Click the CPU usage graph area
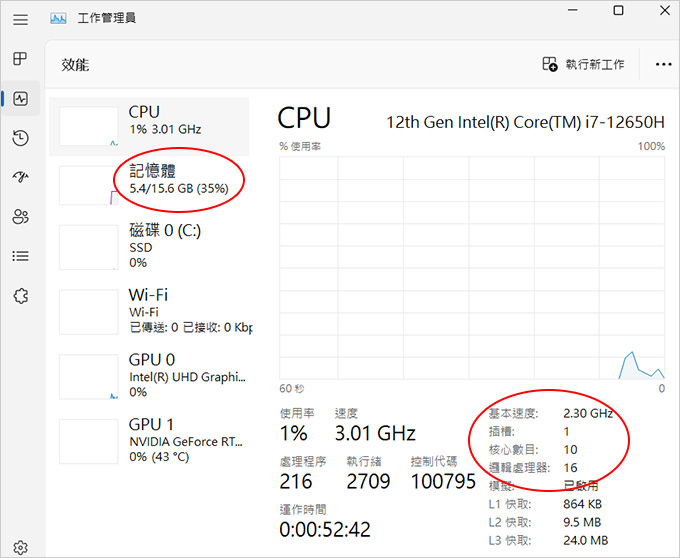This screenshot has height=558, width=680. (472, 268)
